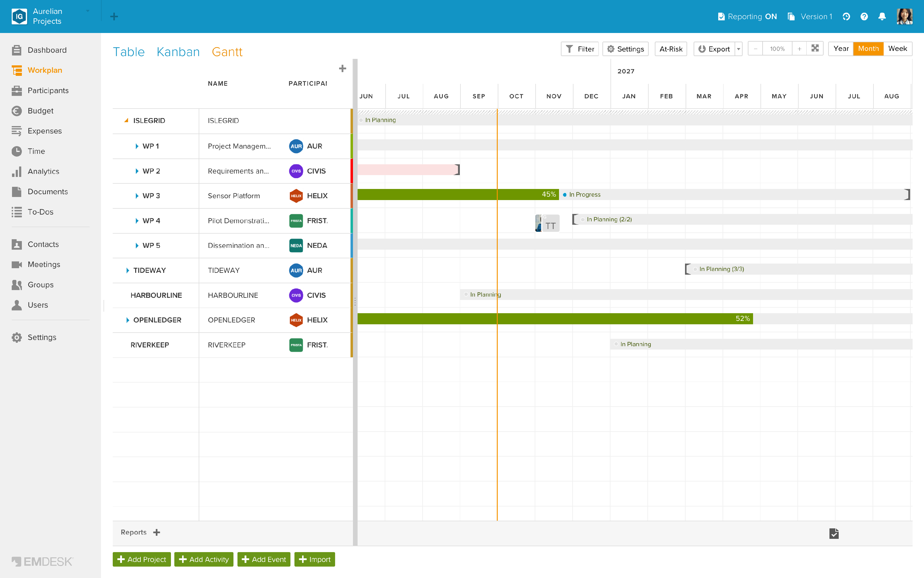Click Add Activity

[204, 559]
